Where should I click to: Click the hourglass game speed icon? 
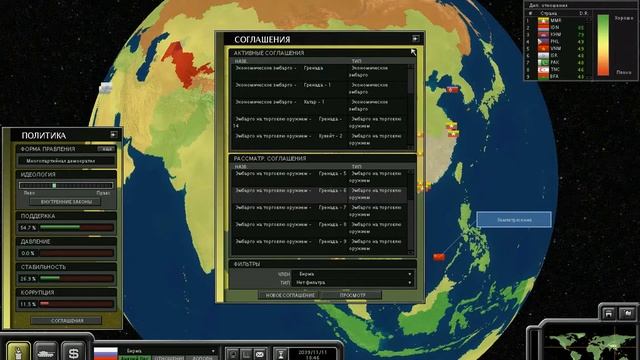[x=281, y=354]
